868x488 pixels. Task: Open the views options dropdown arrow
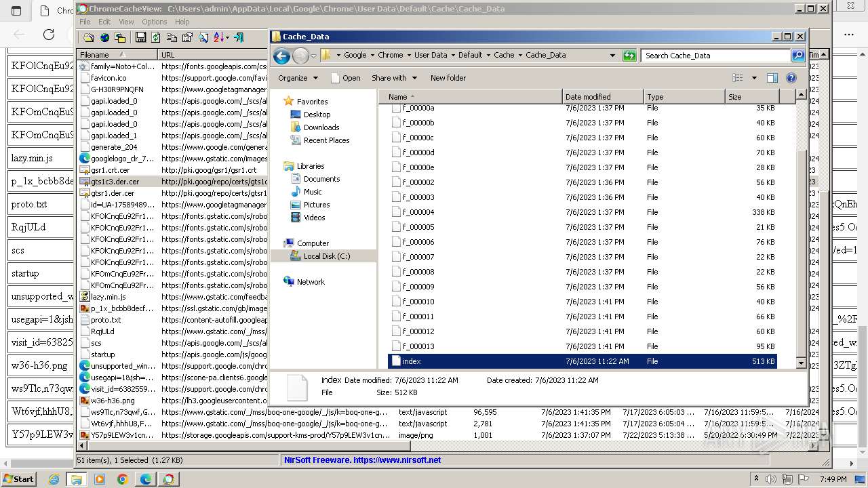pos(754,78)
